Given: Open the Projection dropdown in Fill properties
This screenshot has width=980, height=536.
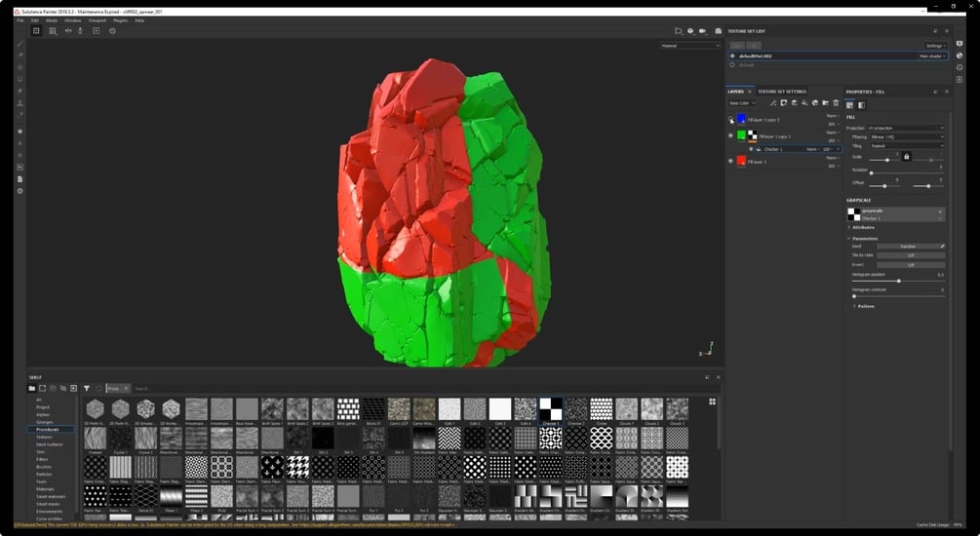Looking at the screenshot, I should pos(906,128).
